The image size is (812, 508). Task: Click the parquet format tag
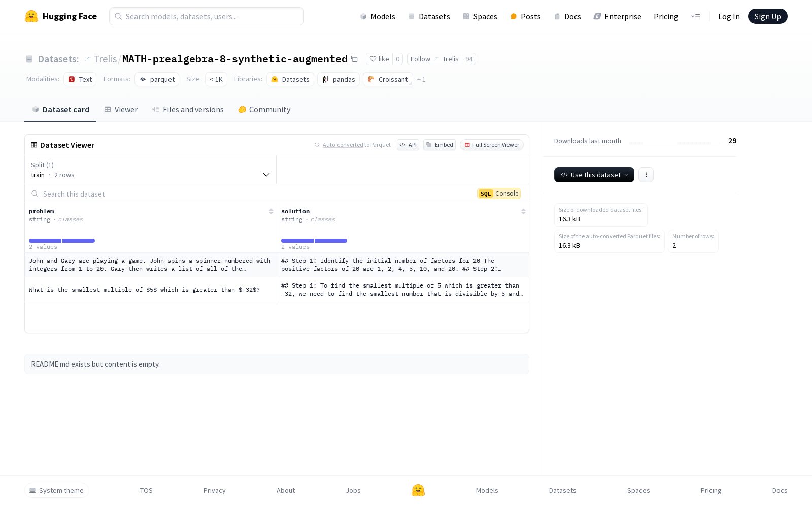point(157,79)
